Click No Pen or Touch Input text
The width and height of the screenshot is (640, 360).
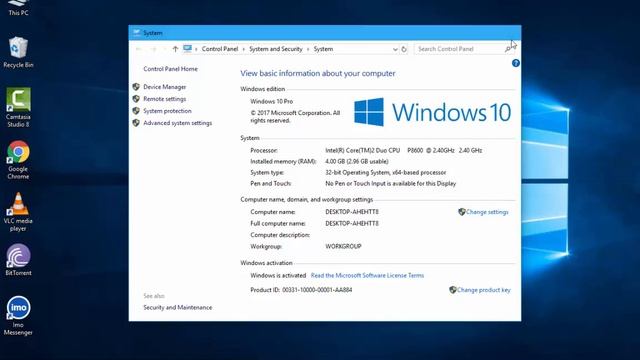(391, 183)
